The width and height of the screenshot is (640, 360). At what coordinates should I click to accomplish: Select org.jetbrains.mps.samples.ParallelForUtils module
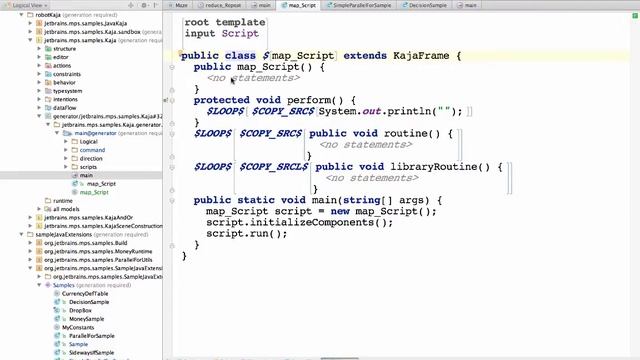[x=98, y=260]
